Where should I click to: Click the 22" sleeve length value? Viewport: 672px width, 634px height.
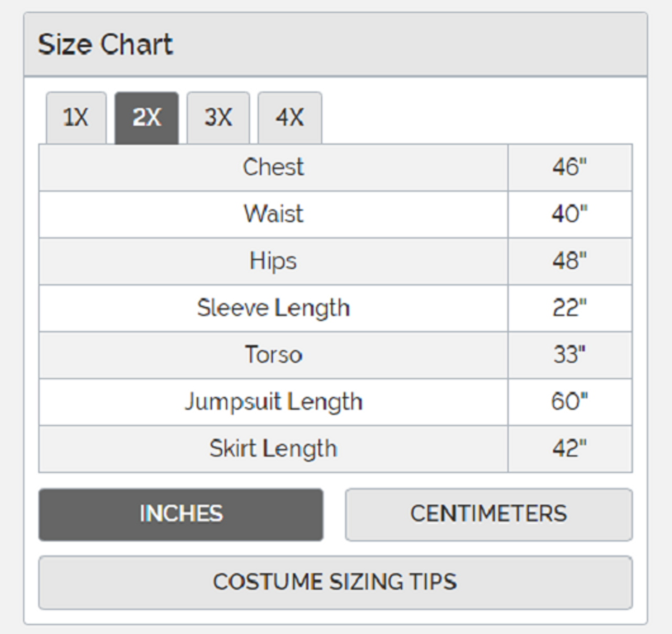pos(570,308)
